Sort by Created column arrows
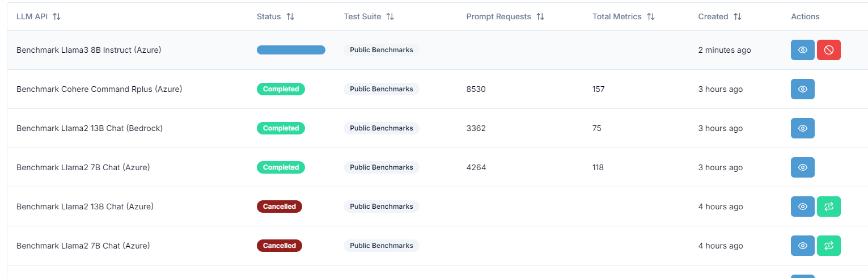 [x=738, y=16]
